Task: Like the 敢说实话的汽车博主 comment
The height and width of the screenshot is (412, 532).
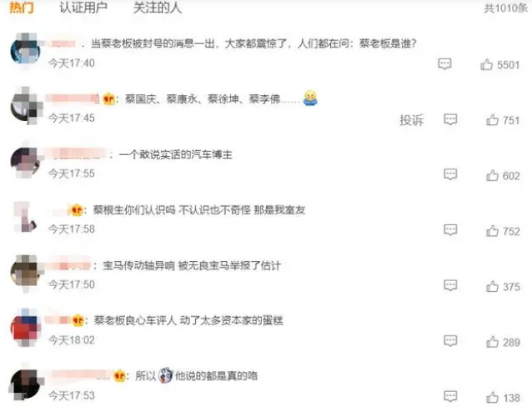Action: 492,175
